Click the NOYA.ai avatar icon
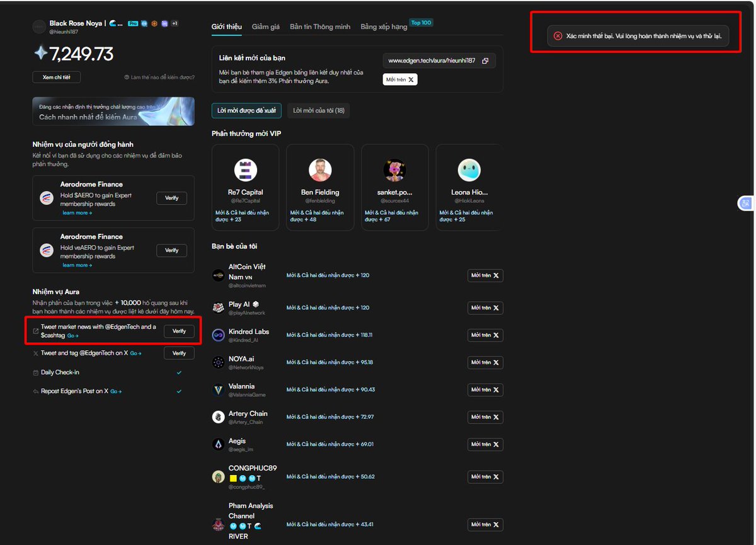Image resolution: width=756 pixels, height=545 pixels. (219, 362)
